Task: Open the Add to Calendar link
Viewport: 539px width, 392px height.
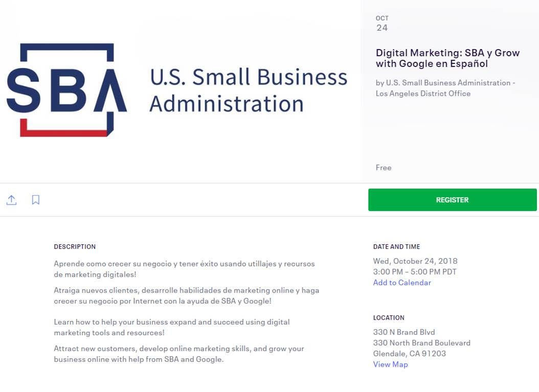Action: [402, 283]
